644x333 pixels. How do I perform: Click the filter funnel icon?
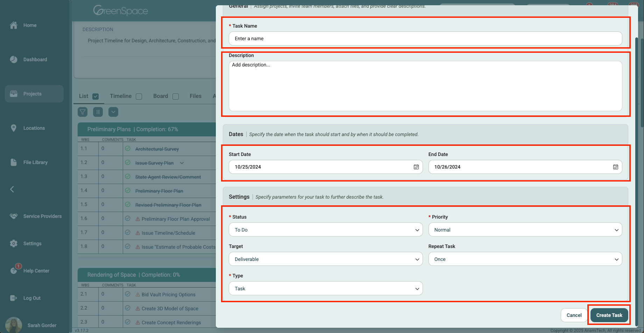pyautogui.click(x=83, y=112)
